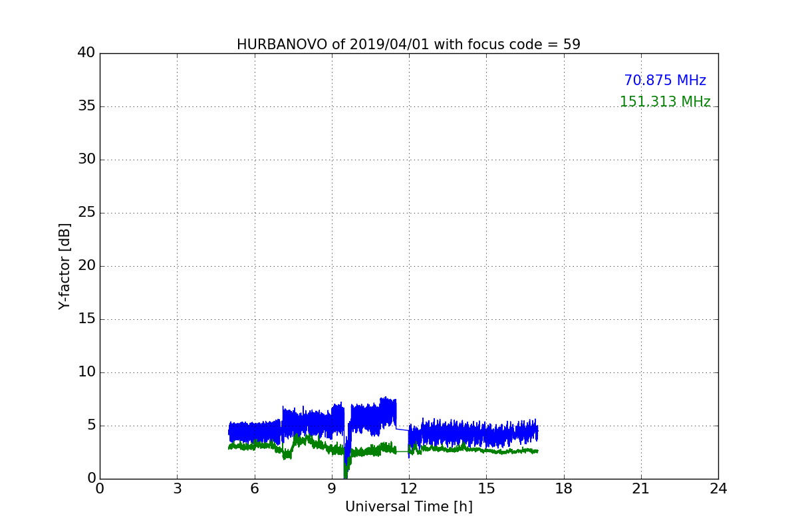Click y-axis tick label 10

point(86,372)
